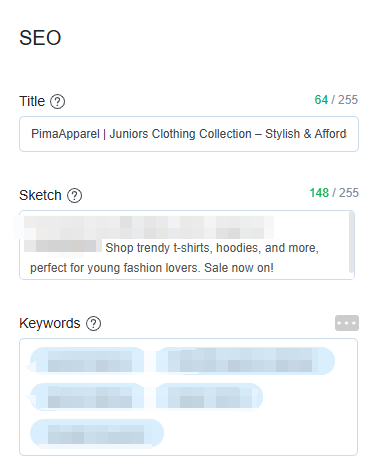Screen dimensions: 372x467
Task: Show the Keywords help tooltip icon
Action: (94, 323)
